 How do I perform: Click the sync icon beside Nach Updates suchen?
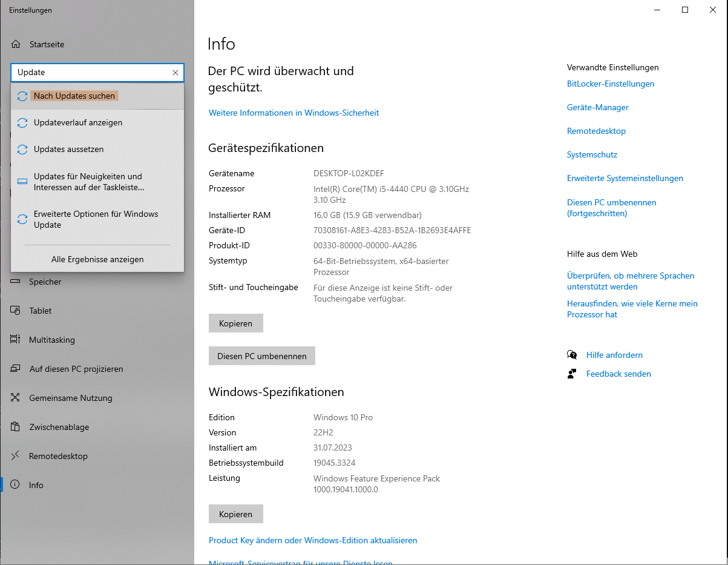click(22, 96)
